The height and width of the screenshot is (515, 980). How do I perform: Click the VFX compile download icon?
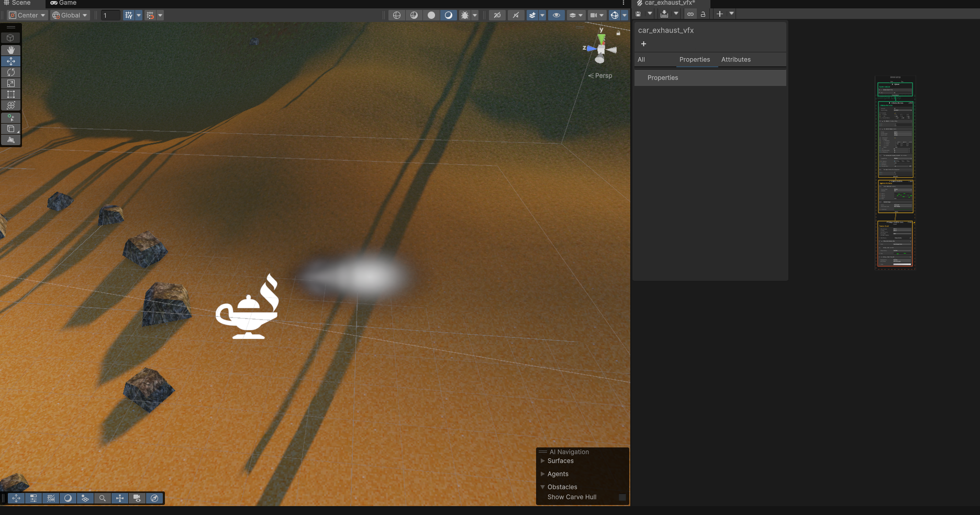coord(664,14)
